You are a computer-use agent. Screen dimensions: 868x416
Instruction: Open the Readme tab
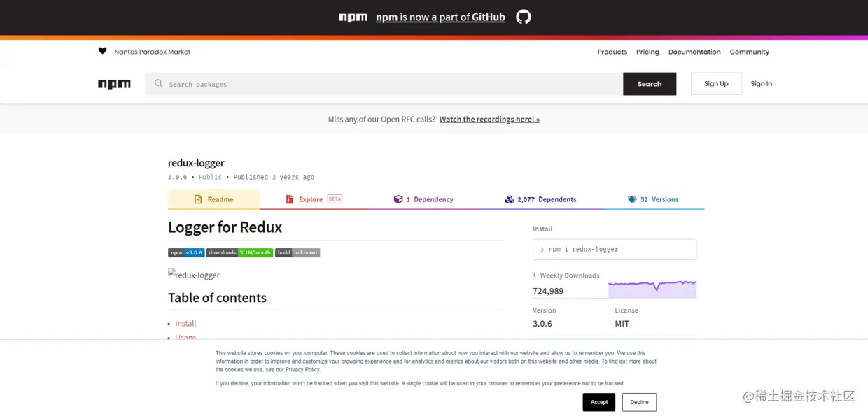(213, 199)
